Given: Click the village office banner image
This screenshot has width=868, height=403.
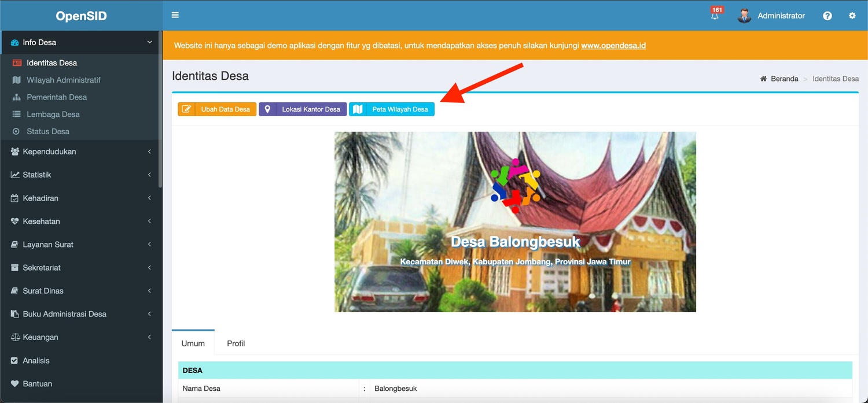Looking at the screenshot, I should click(515, 222).
